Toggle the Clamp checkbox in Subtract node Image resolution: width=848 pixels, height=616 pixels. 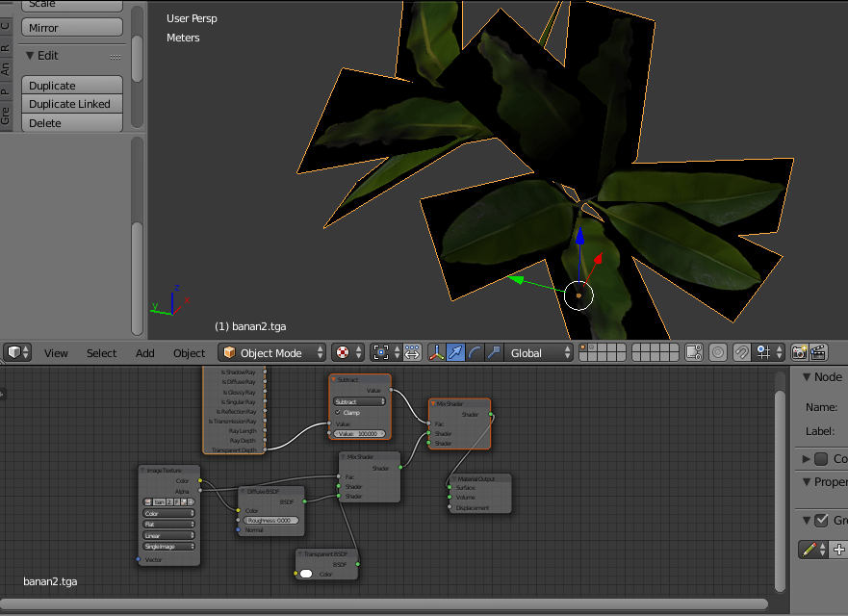338,412
